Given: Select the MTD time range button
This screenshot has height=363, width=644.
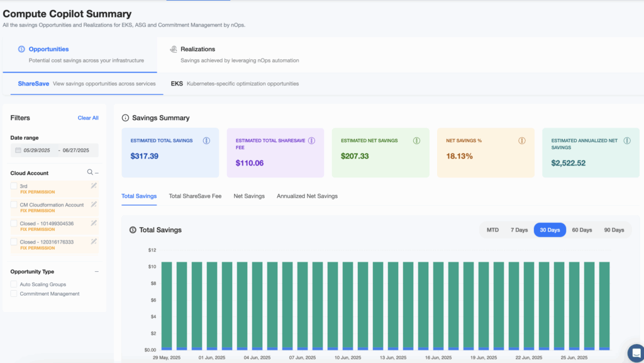Looking at the screenshot, I should (492, 230).
